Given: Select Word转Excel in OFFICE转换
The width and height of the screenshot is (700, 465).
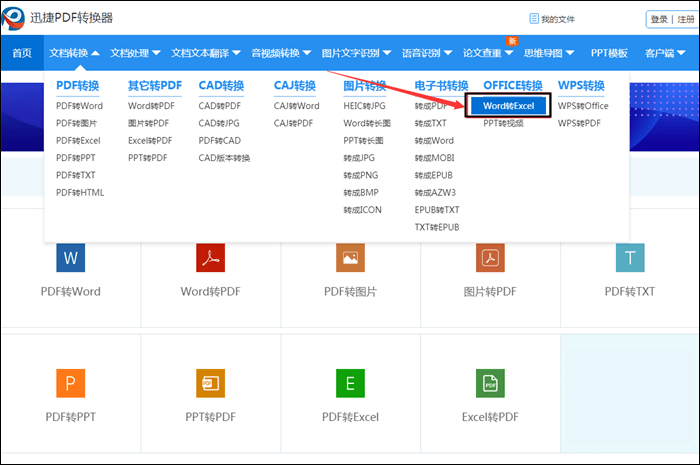Looking at the screenshot, I should point(508,106).
